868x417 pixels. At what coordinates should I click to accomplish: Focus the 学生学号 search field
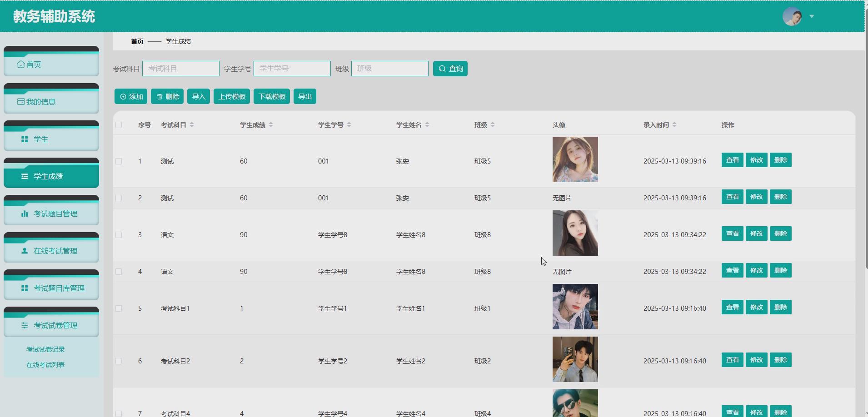point(292,69)
